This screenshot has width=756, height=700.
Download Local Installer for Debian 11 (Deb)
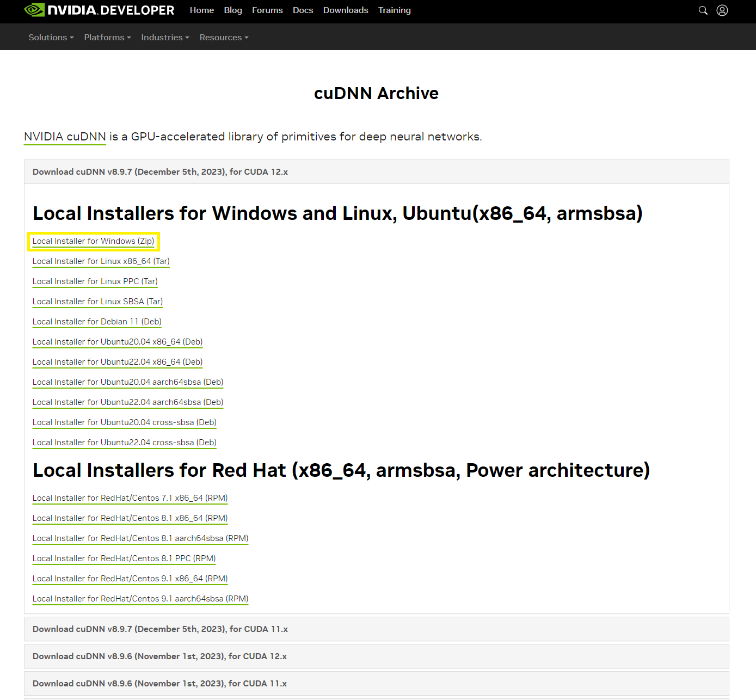coord(97,322)
